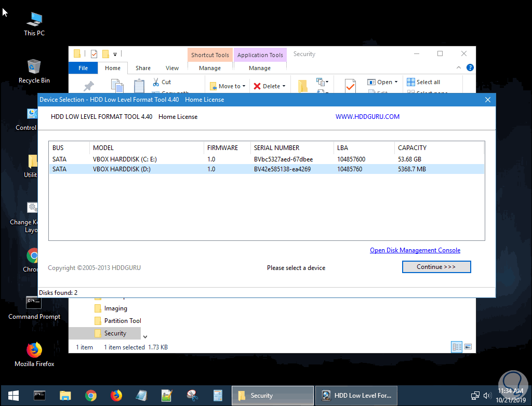Open the View ribbon tab

(x=172, y=68)
